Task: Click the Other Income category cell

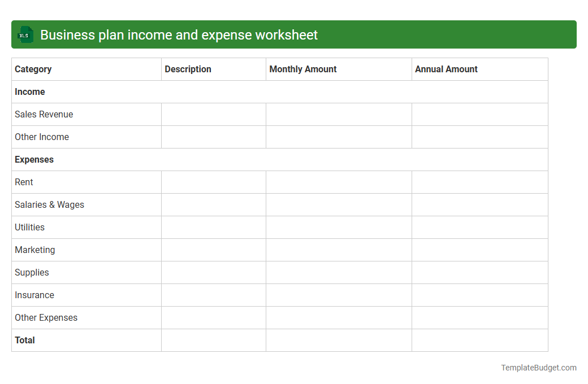Action: (x=41, y=137)
